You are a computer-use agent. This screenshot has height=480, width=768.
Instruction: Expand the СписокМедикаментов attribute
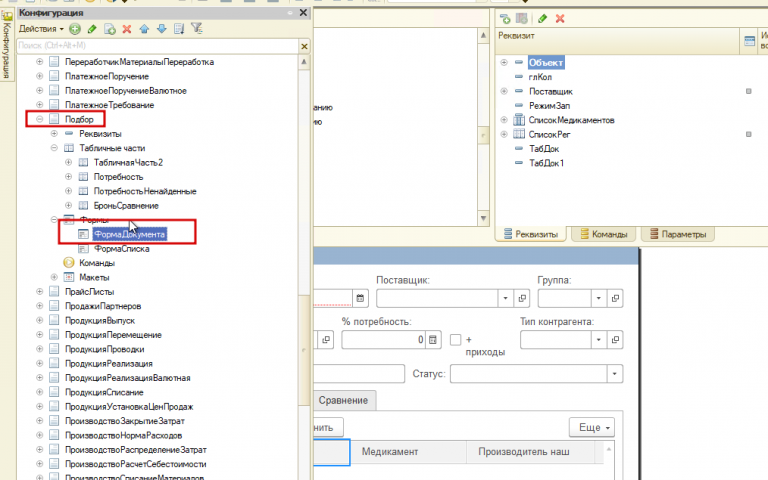504,120
